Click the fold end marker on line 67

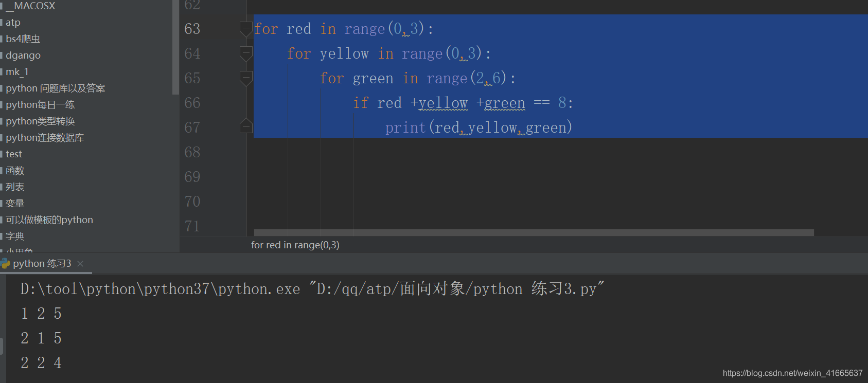coord(246,125)
